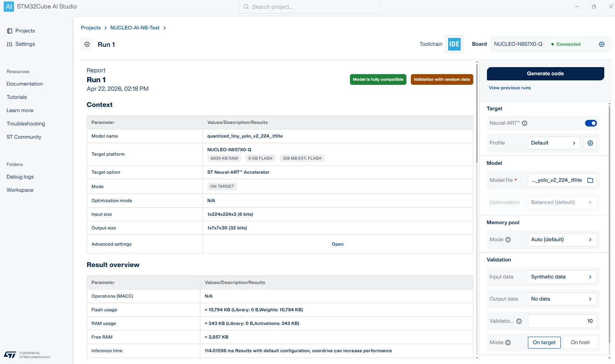Go to NUCLEO-AI-N6-Test breadcrumb

[135, 28]
